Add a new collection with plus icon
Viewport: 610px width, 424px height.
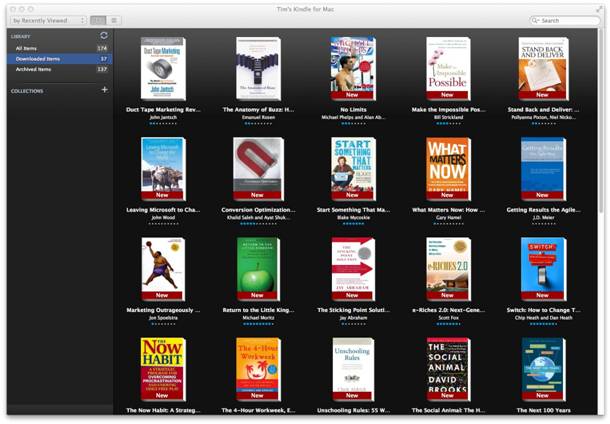[104, 90]
